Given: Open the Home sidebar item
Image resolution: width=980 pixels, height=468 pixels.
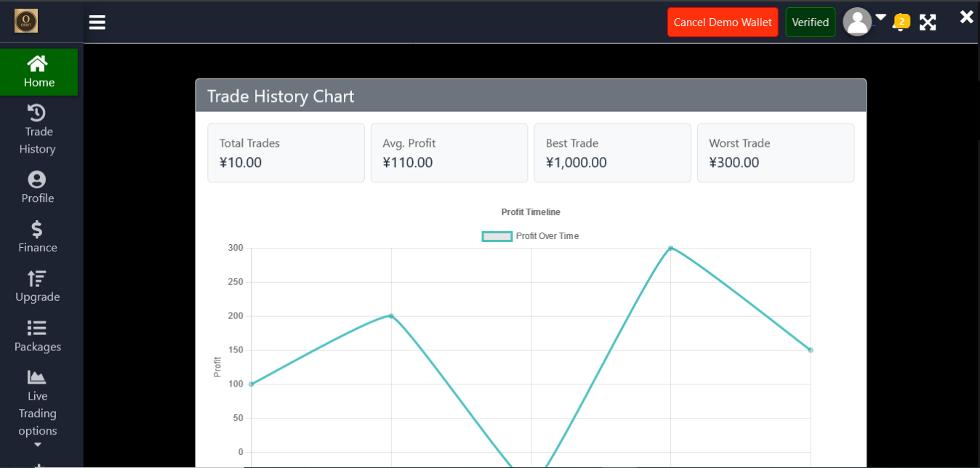Looking at the screenshot, I should coord(39,72).
